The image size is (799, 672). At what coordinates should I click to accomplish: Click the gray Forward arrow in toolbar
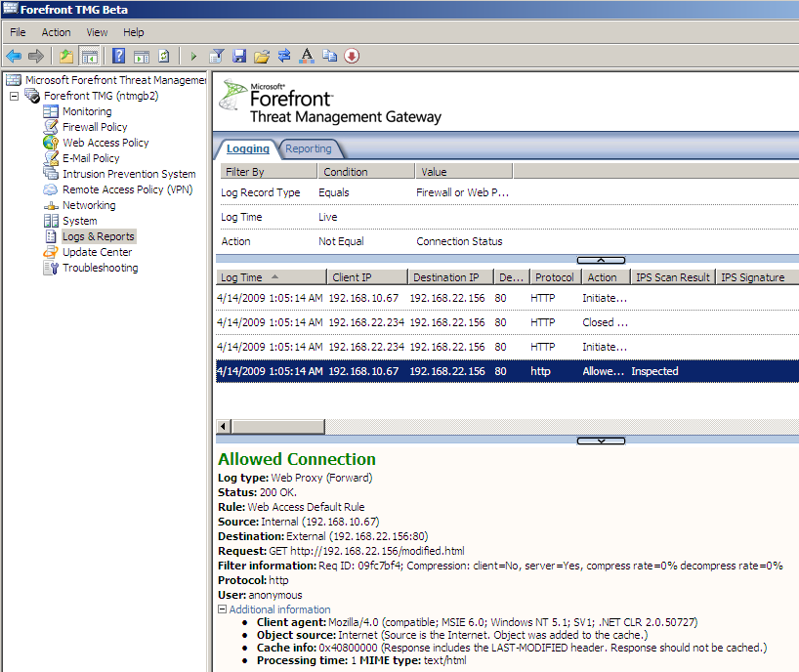[36, 56]
